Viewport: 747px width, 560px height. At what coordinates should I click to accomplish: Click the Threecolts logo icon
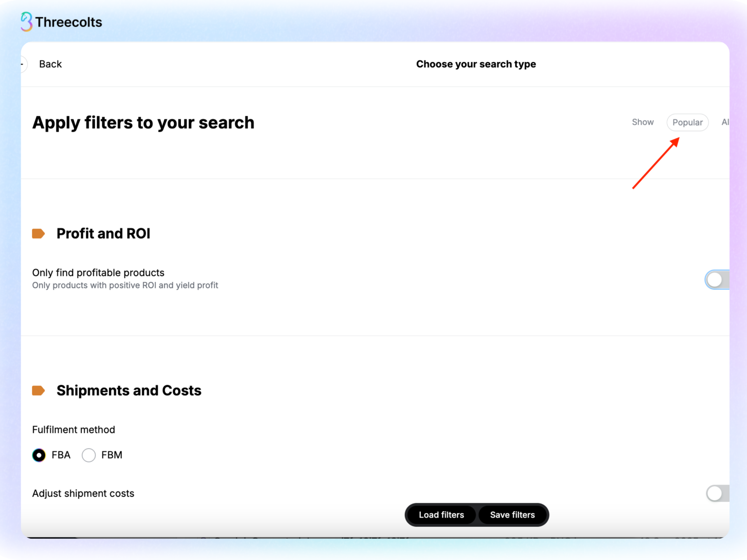point(26,22)
